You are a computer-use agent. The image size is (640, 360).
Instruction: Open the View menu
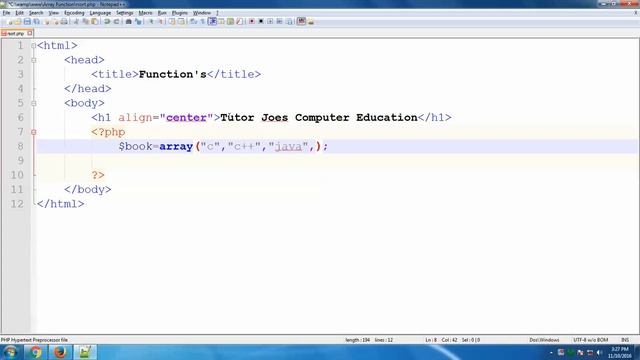pos(53,13)
